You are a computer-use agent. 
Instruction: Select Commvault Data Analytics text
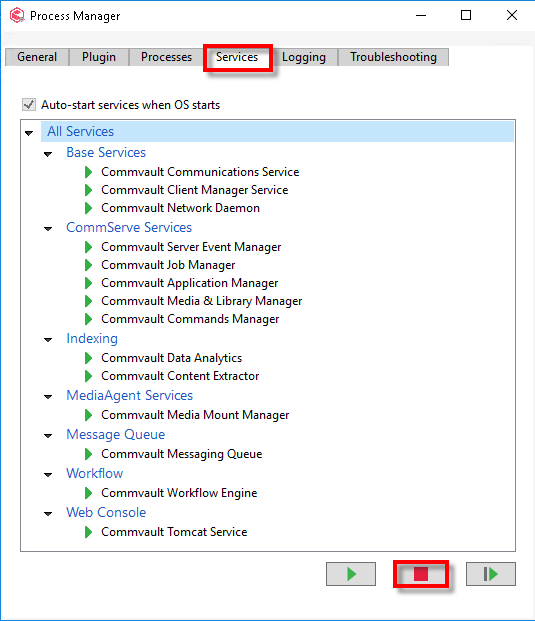pyautogui.click(x=172, y=358)
